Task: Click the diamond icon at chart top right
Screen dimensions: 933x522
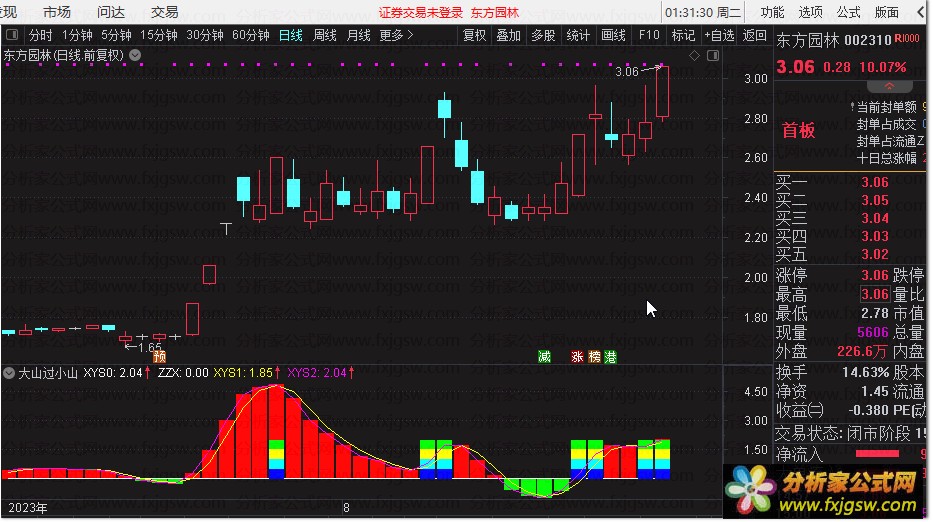Action: pyautogui.click(x=694, y=55)
